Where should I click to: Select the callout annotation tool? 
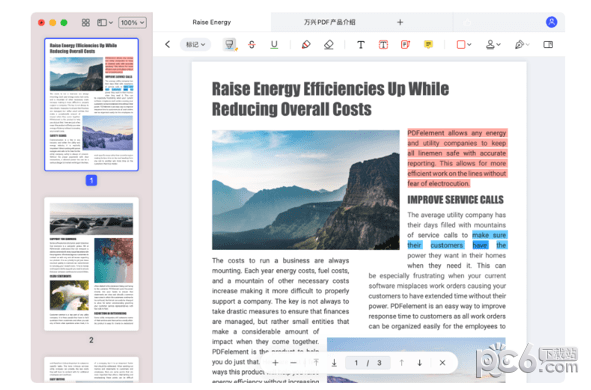406,44
